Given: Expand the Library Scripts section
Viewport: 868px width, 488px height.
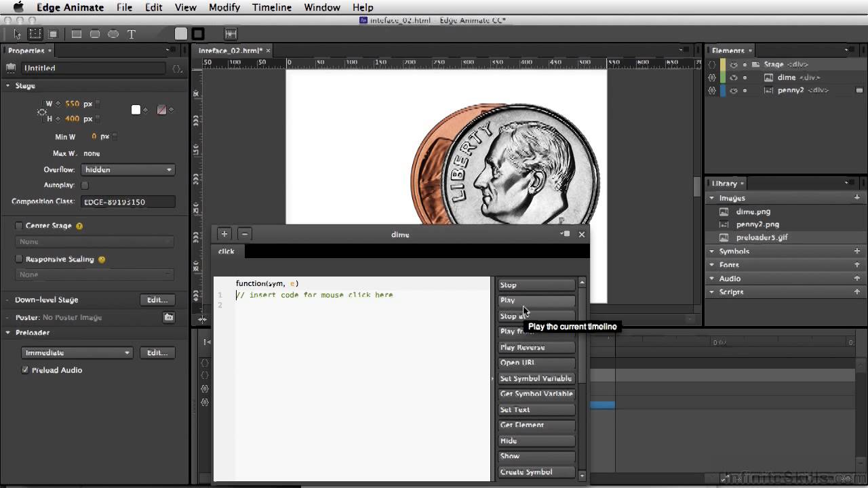Looking at the screenshot, I should tap(712, 292).
